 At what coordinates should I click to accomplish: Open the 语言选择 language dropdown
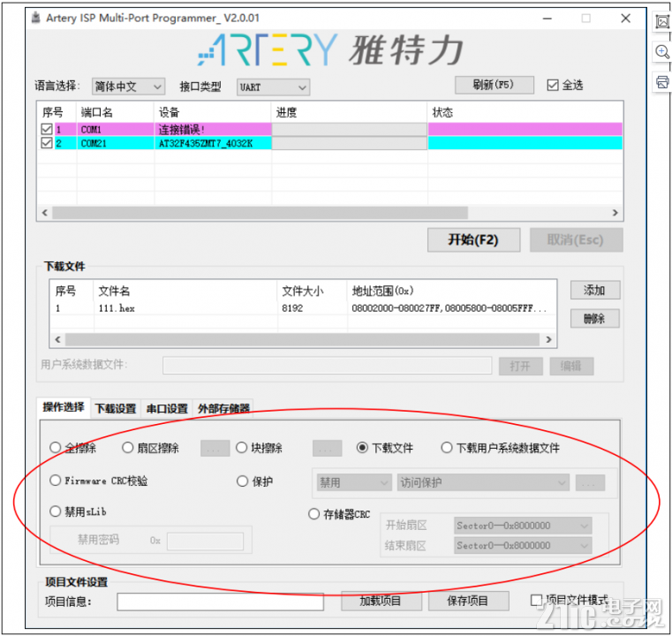(x=128, y=87)
